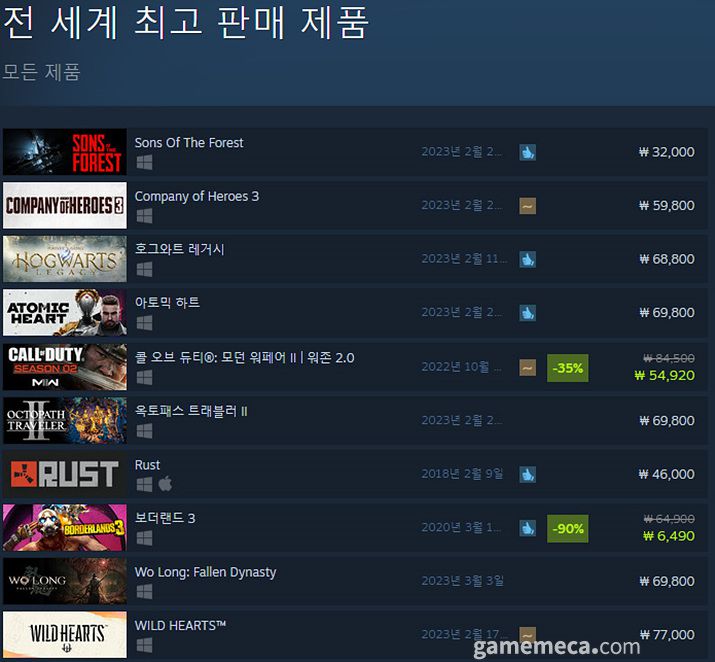Open the Hogwarts Legacy capsule image
Screen dimensions: 715x662
[65, 259]
